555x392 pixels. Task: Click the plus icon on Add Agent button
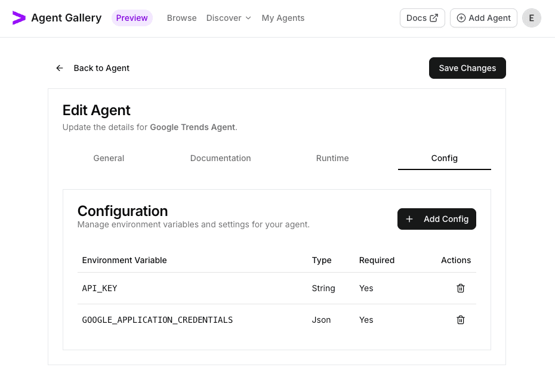coord(461,18)
